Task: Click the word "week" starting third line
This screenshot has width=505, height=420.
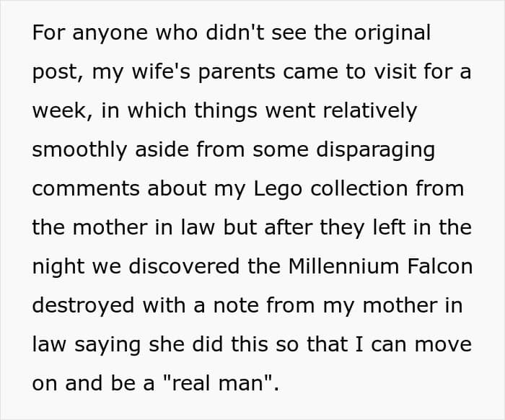Action: pos(60,111)
